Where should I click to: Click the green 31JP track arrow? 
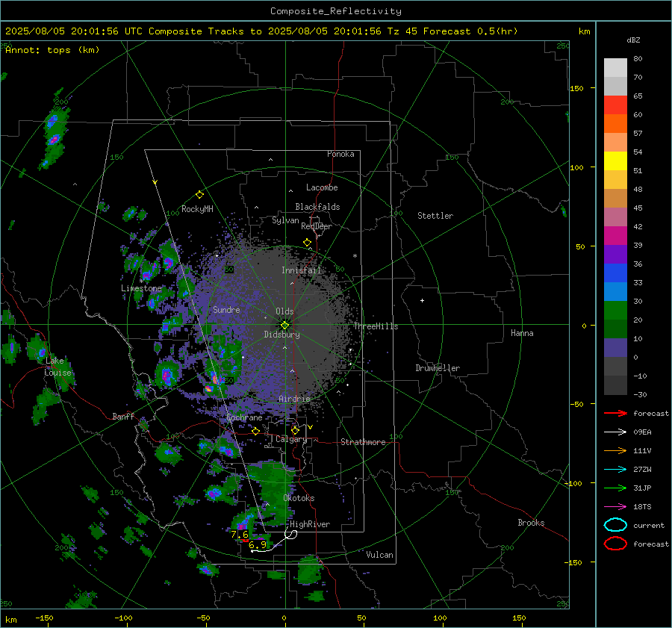pos(615,488)
